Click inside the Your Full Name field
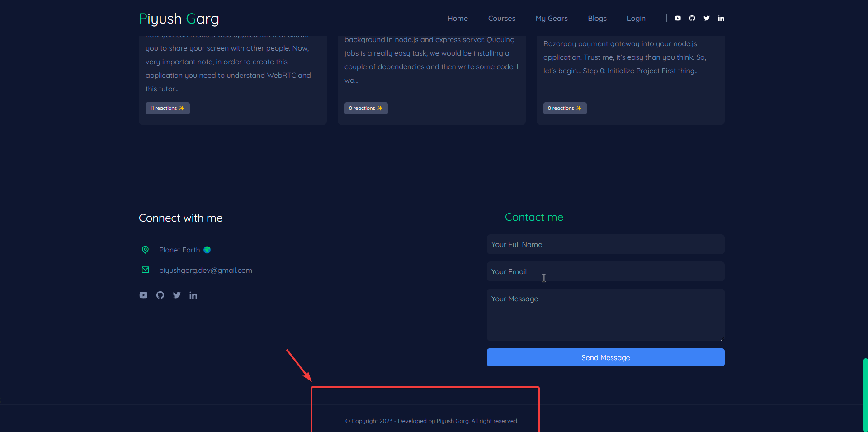Image resolution: width=868 pixels, height=432 pixels. [x=605, y=244]
